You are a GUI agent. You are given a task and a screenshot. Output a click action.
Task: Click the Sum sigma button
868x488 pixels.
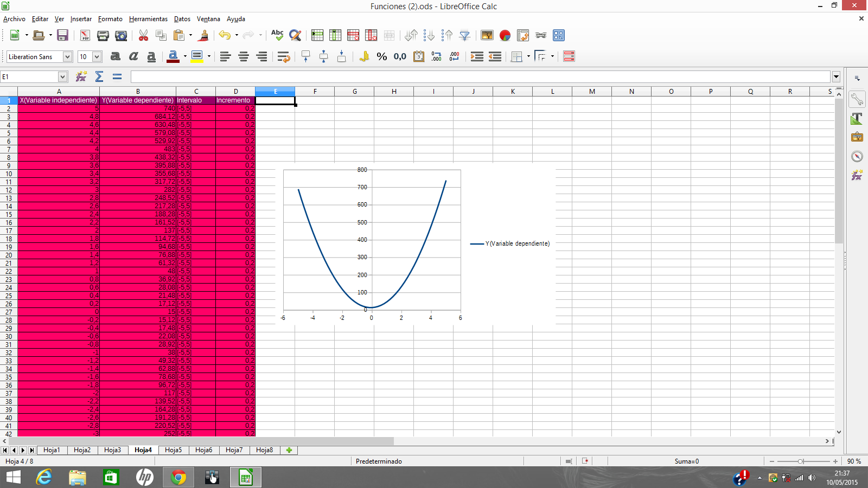tap(99, 77)
